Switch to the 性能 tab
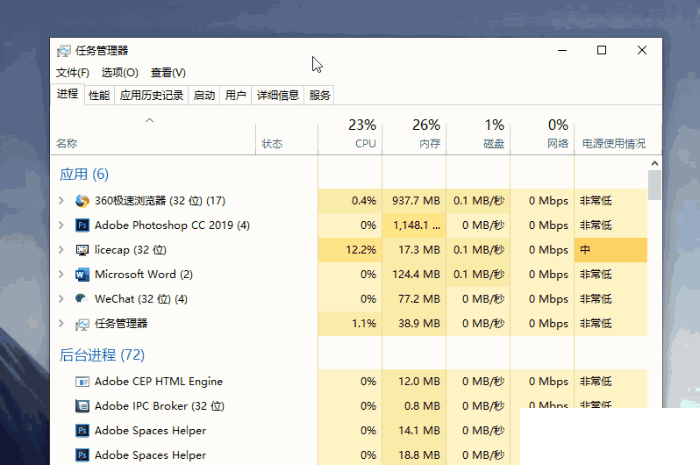Viewport: 700px width, 465px height. point(99,95)
